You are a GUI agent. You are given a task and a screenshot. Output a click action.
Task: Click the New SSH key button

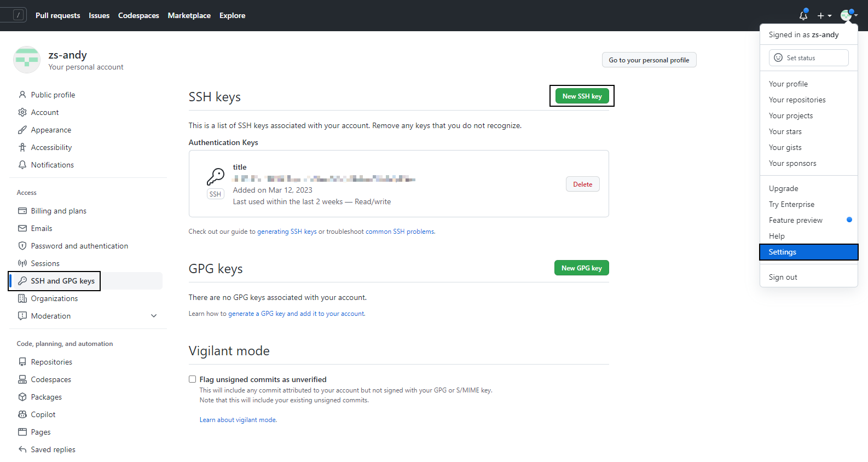pyautogui.click(x=582, y=96)
